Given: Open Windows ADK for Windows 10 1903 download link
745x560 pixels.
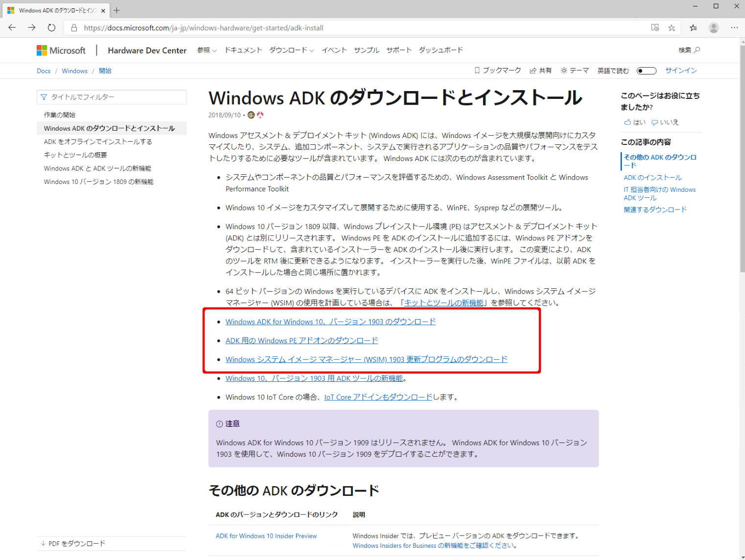Looking at the screenshot, I should [330, 322].
